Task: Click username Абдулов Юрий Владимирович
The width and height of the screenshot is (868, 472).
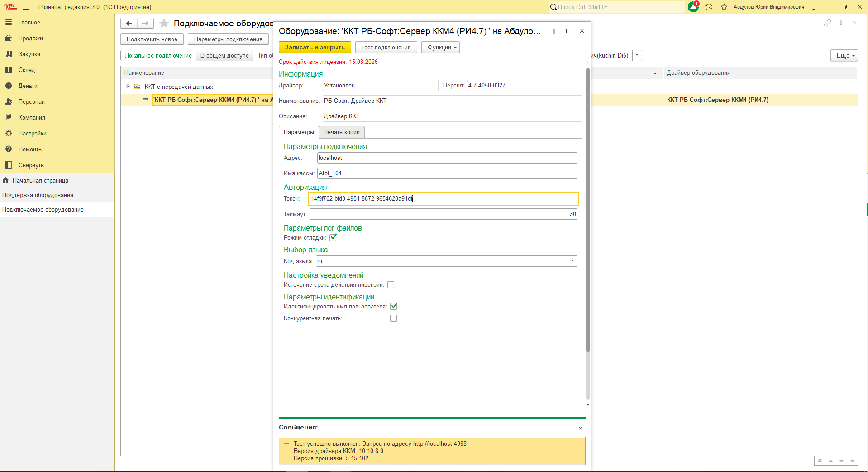Action: 768,7
